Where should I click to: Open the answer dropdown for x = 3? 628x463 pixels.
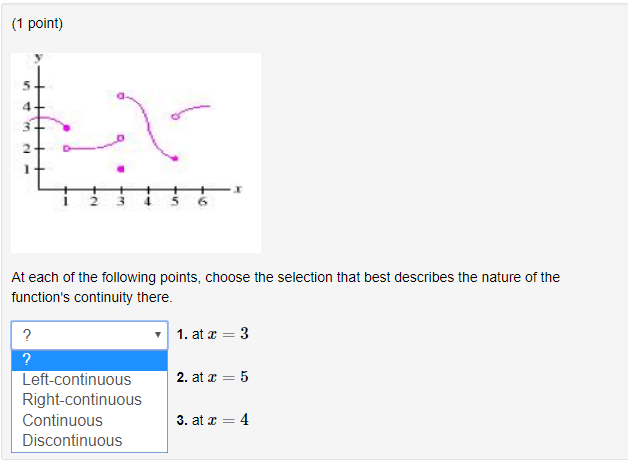(x=89, y=334)
